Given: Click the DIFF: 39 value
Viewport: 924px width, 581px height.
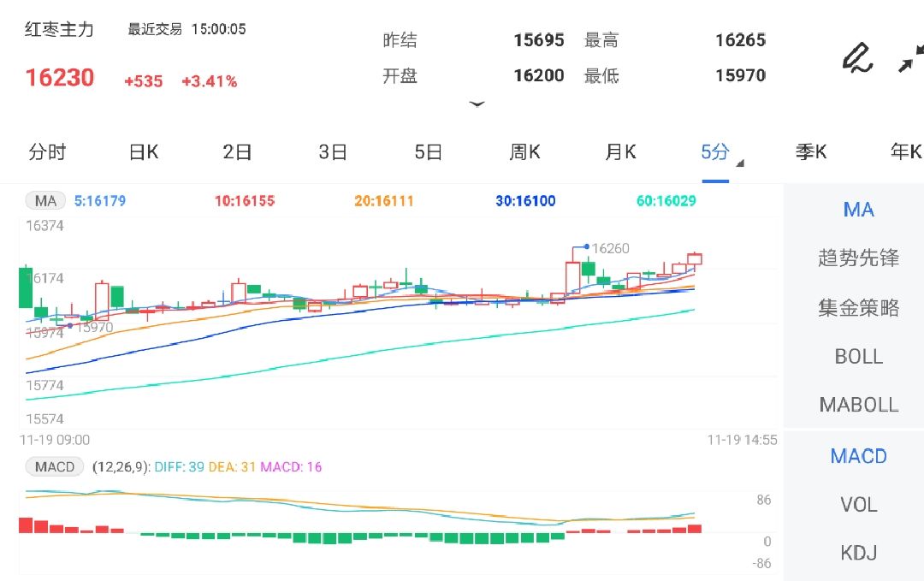Looking at the screenshot, I should (x=179, y=467).
